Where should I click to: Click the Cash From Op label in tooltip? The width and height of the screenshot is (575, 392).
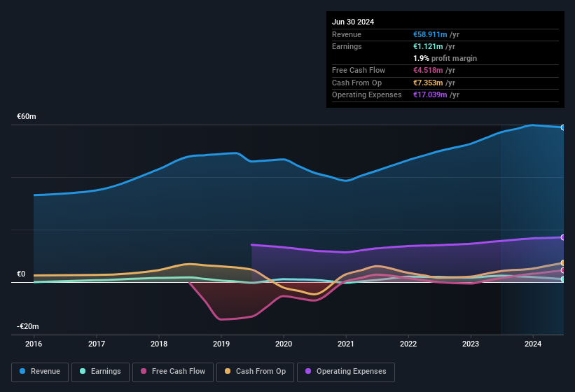356,83
